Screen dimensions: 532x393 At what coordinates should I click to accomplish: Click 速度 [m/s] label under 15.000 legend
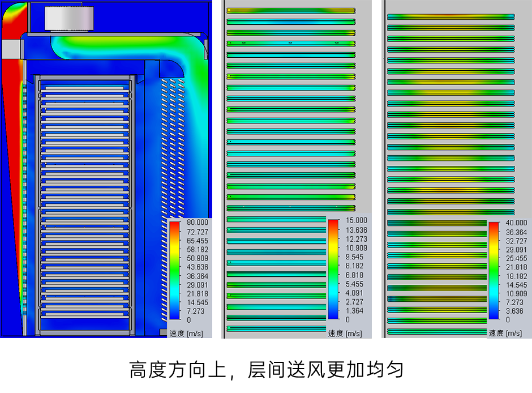(345, 334)
